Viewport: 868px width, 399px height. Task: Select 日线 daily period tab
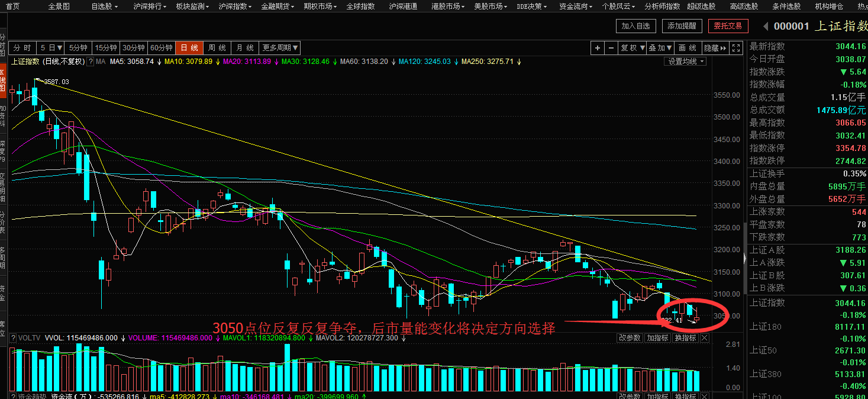pyautogui.click(x=189, y=48)
